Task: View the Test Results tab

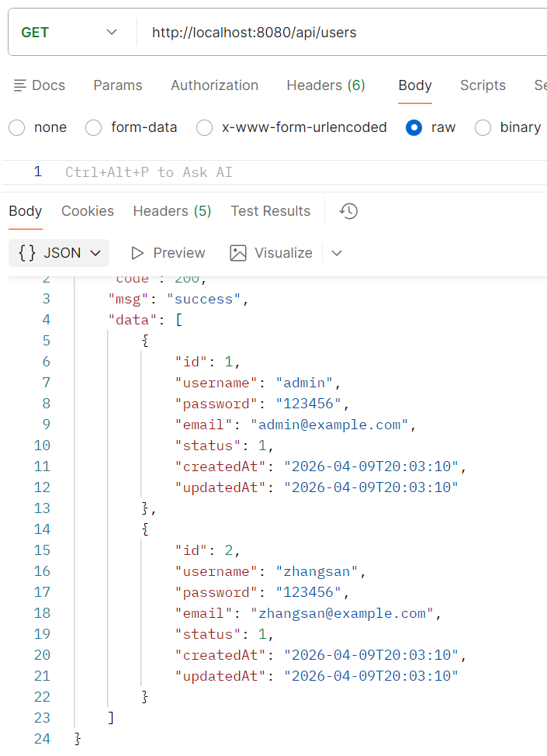Action: 270,211
